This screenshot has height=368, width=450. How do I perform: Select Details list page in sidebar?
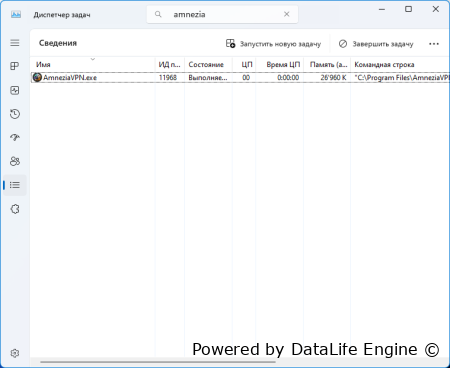pyautogui.click(x=15, y=185)
